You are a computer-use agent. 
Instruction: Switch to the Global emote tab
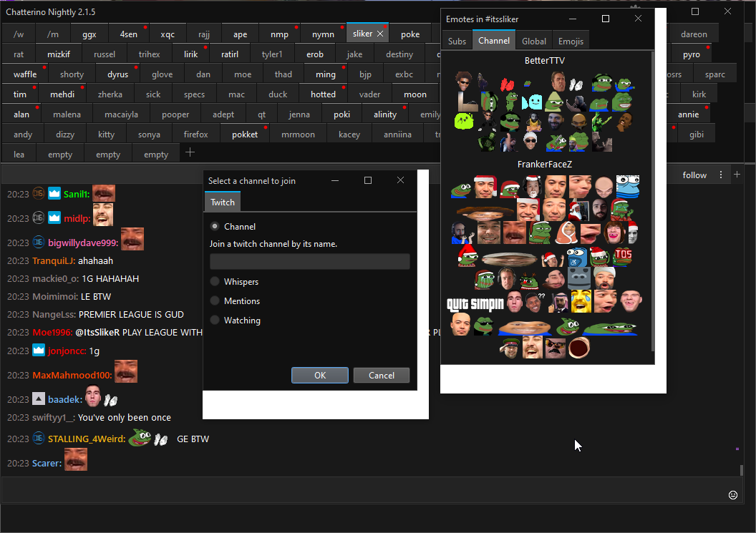534,41
